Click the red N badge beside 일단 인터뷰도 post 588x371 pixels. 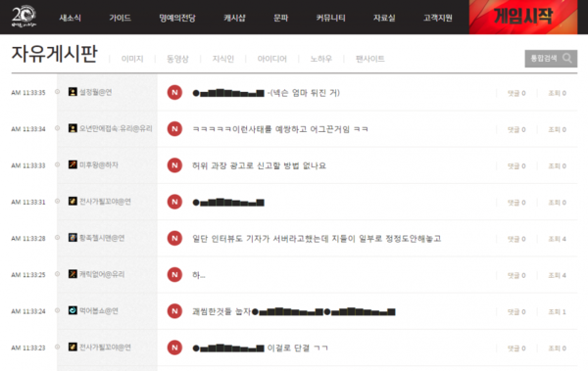[x=174, y=238]
